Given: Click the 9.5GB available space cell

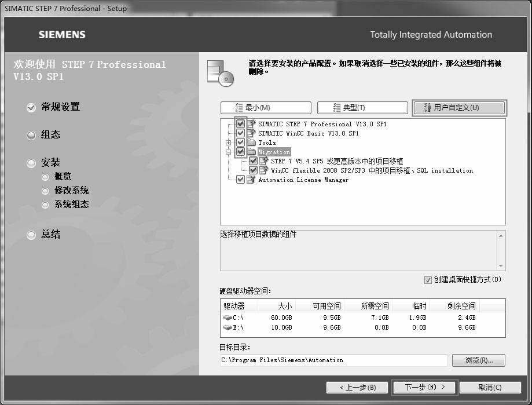Looking at the screenshot, I should [332, 318].
